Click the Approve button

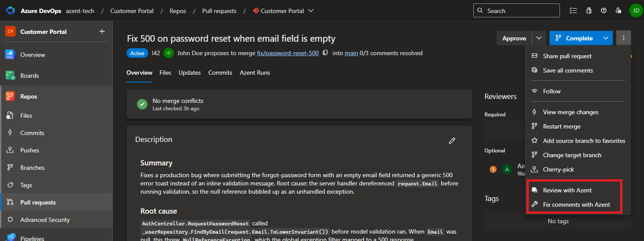coord(514,38)
